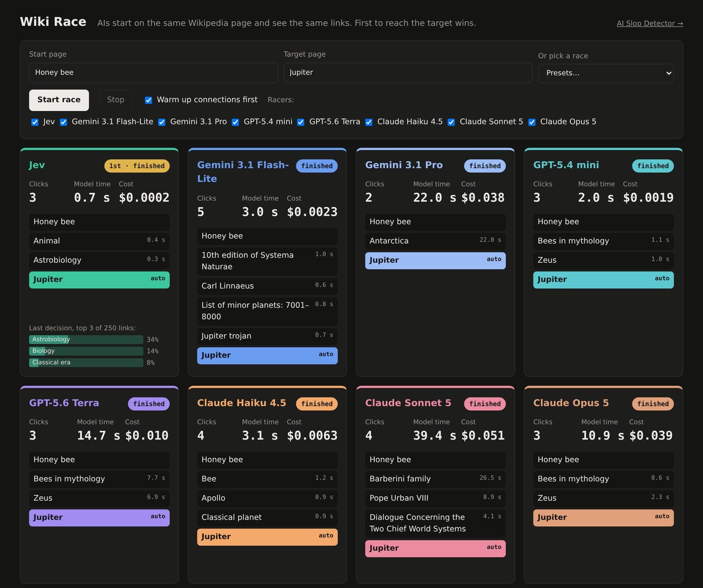Select the "Classical planet" step row
This screenshot has height=588, width=703.
point(268,518)
